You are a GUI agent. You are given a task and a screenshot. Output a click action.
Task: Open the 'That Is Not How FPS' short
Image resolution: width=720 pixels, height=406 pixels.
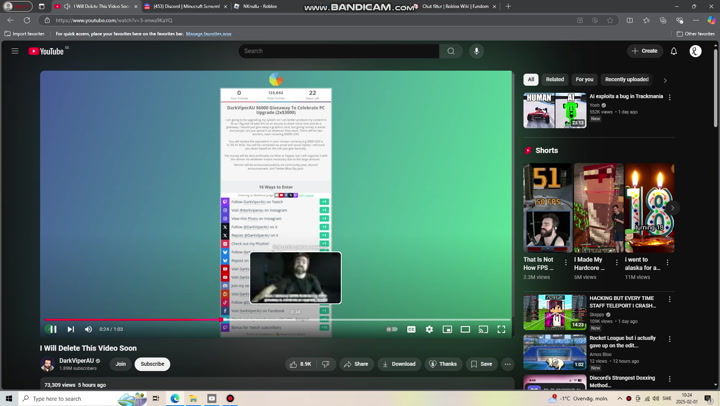548,208
